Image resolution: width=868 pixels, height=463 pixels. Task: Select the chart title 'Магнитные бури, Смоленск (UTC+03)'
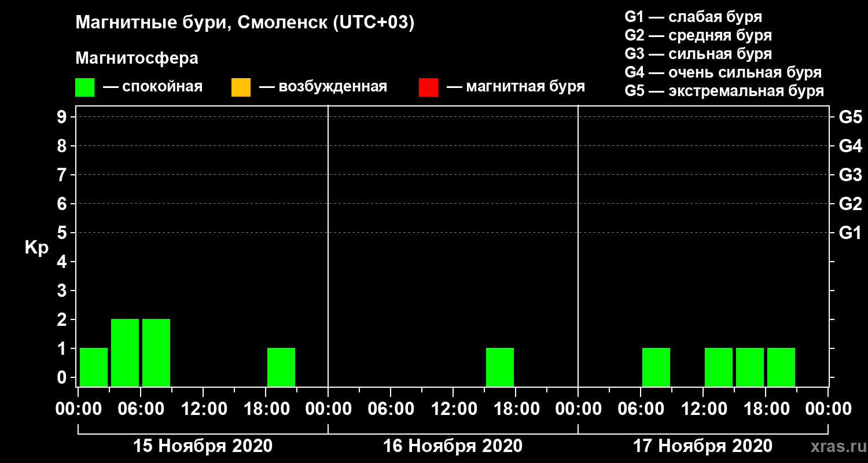click(x=245, y=24)
